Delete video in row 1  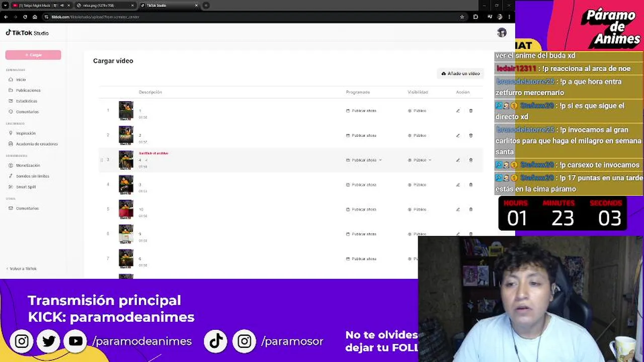[x=471, y=111]
